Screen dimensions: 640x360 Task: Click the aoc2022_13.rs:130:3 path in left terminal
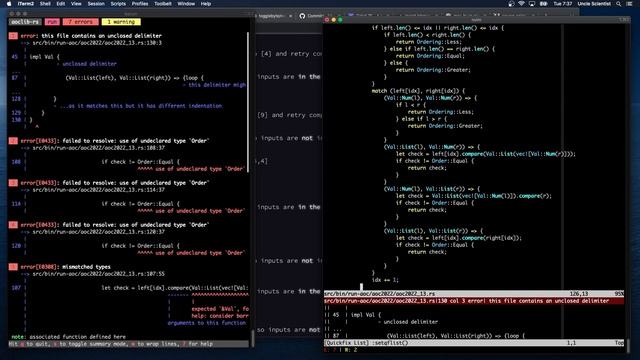point(97,43)
